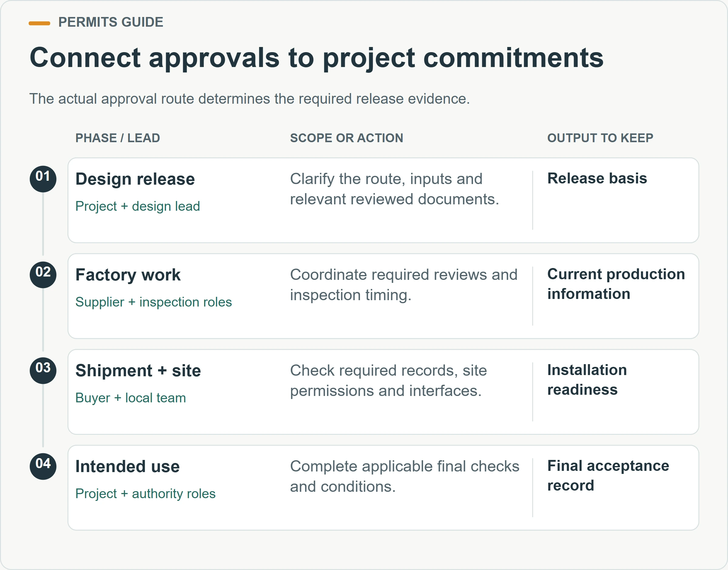Viewport: 728px width, 570px height.
Task: Click 'Buyer + local team' text
Action: (x=130, y=398)
